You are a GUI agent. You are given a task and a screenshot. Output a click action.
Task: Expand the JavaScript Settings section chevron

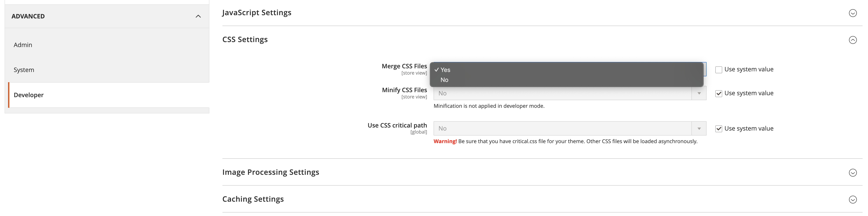point(853,13)
